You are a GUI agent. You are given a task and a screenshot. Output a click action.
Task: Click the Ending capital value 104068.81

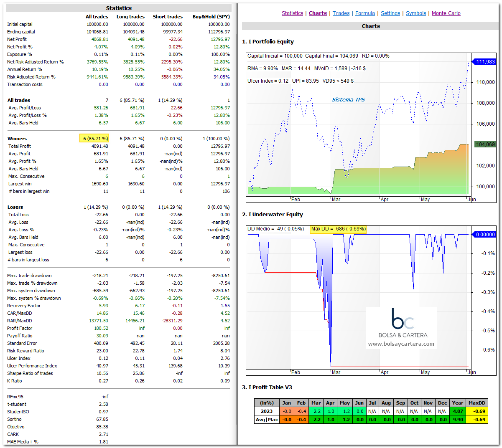tap(97, 32)
